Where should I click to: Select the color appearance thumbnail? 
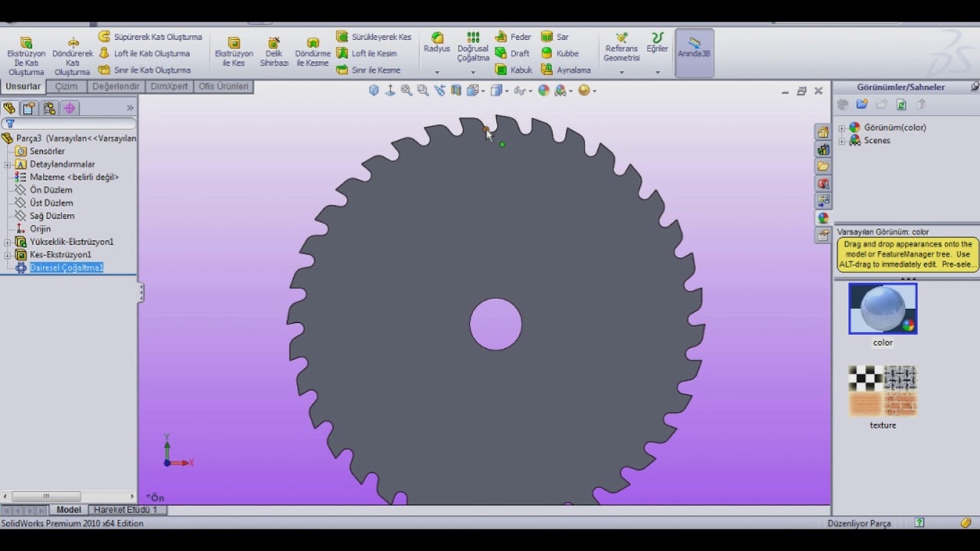pos(883,309)
